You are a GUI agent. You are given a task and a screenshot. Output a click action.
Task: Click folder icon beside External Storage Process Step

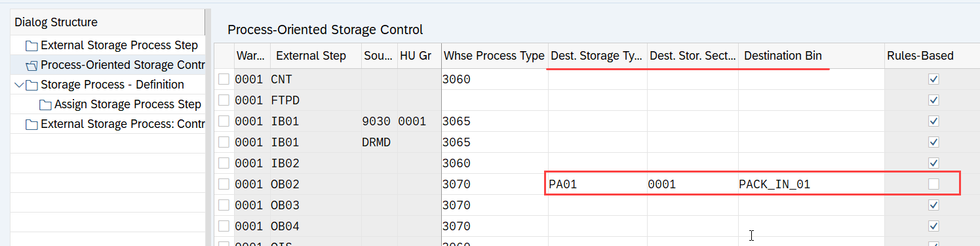pos(31,46)
